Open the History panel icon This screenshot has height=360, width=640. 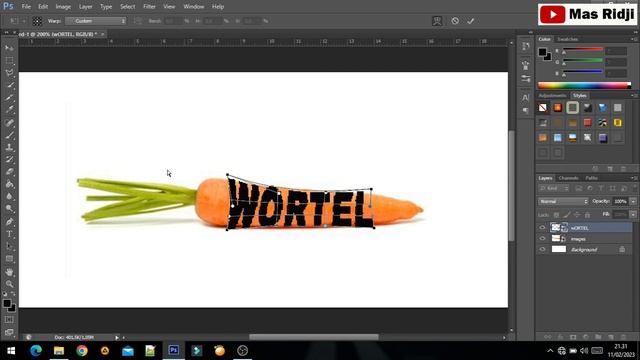pos(525,46)
